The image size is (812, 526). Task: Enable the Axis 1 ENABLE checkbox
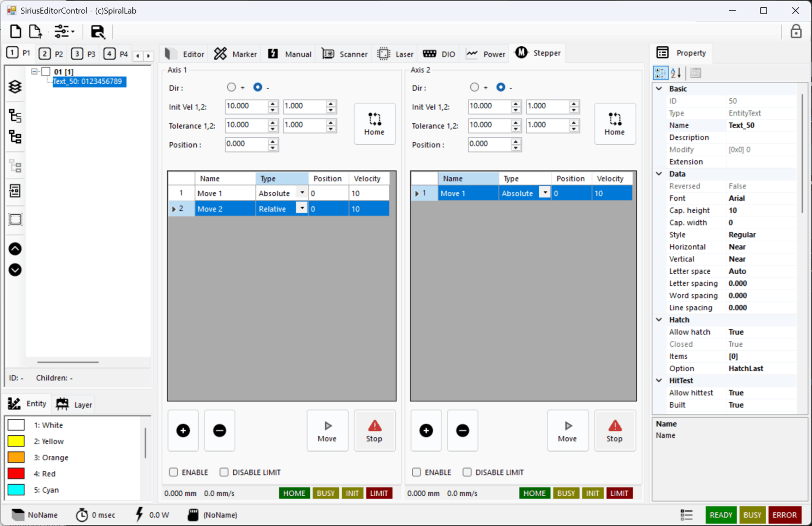pos(173,472)
